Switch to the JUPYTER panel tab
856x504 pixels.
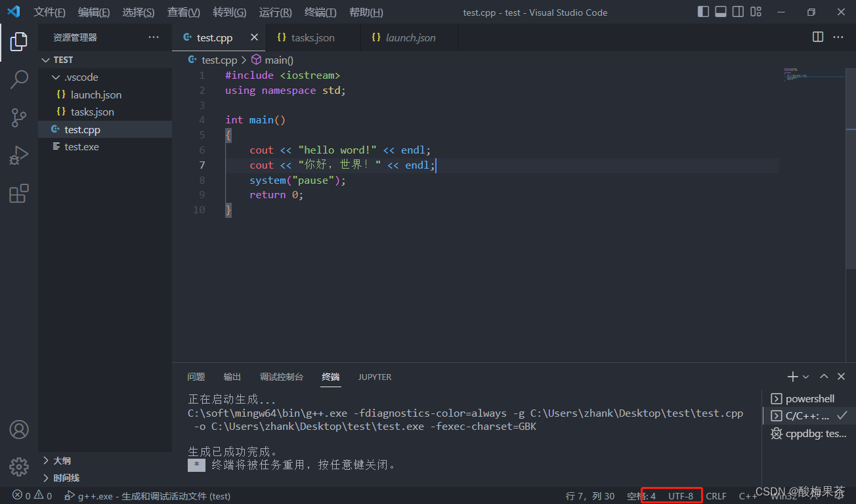[375, 377]
